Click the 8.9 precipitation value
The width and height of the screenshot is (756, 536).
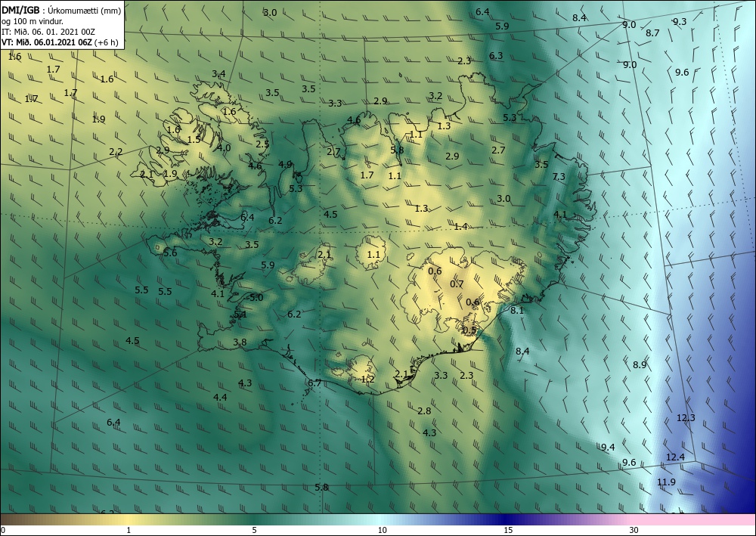coord(640,365)
